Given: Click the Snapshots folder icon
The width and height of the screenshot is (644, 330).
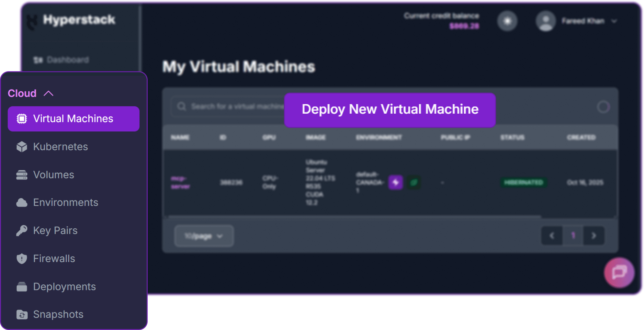Looking at the screenshot, I should (x=22, y=314).
